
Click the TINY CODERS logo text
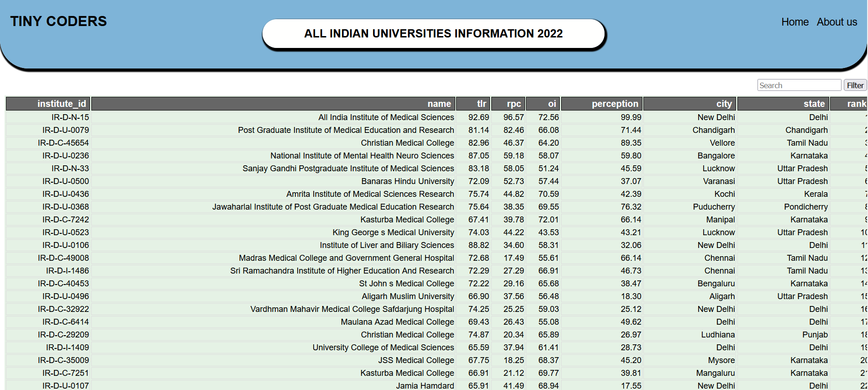(x=58, y=21)
